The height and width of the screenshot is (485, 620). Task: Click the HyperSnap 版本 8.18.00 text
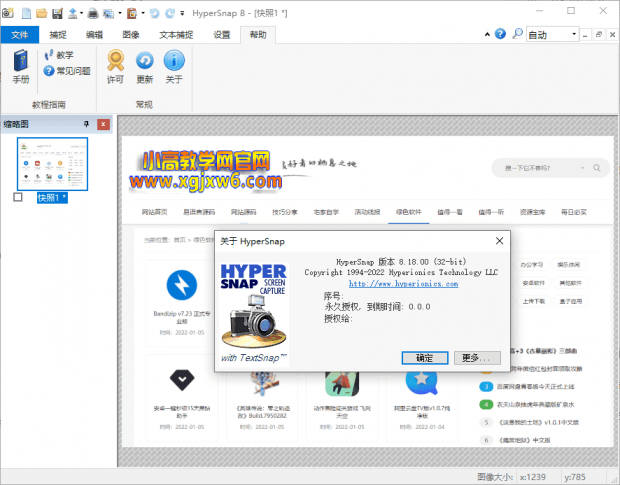pos(401,262)
